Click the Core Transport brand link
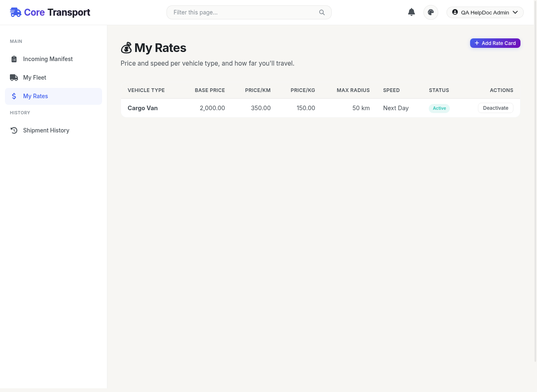This screenshot has width=537, height=392. point(50,12)
